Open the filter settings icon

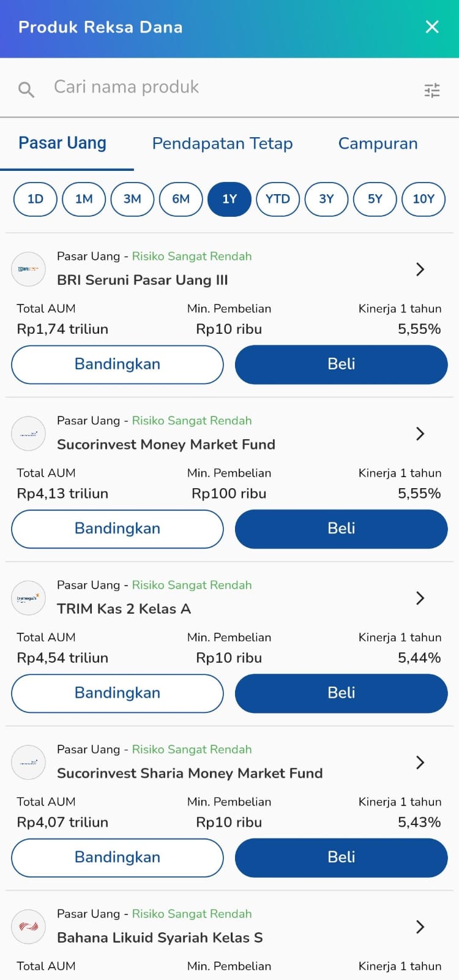pos(432,91)
